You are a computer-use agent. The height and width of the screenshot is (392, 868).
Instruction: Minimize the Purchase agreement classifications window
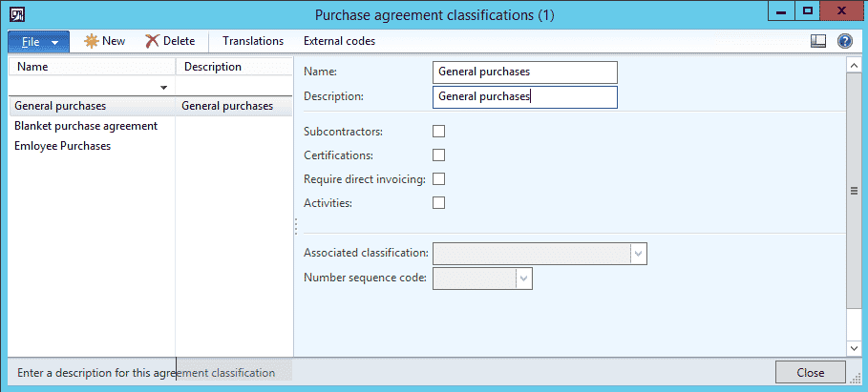point(781,11)
